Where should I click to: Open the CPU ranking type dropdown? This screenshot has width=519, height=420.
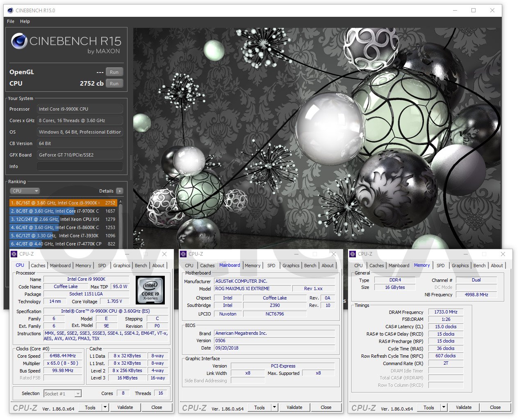[25, 191]
